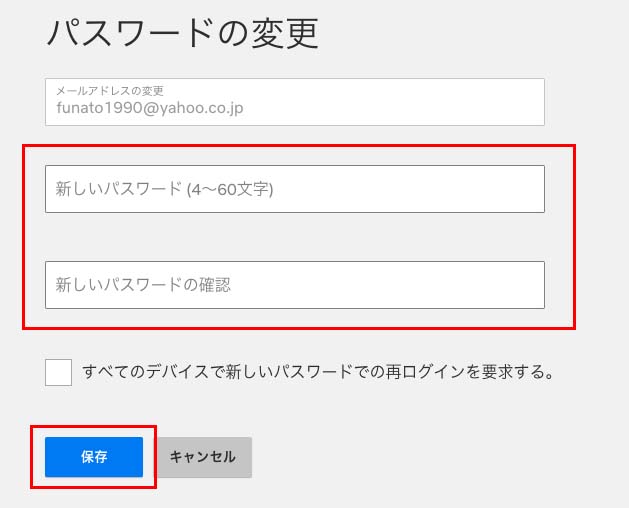Tick the re-login on all devices checkbox
The width and height of the screenshot is (629, 508).
(58, 372)
